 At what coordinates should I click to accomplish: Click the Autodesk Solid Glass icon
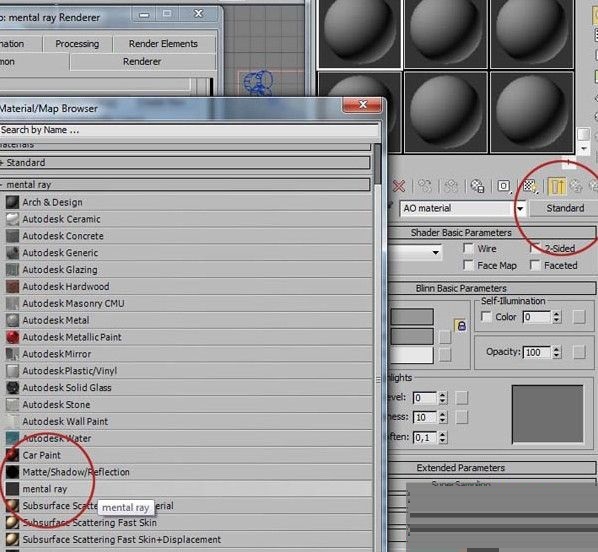click(x=12, y=388)
